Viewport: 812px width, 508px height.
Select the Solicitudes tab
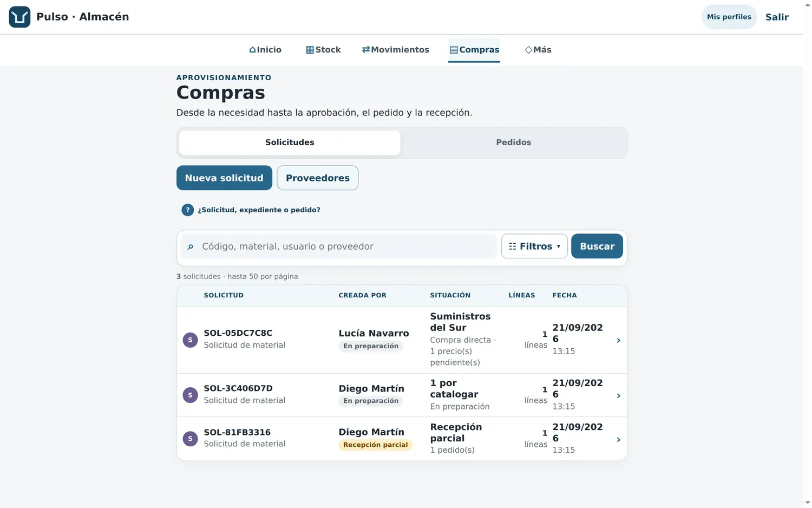point(290,142)
